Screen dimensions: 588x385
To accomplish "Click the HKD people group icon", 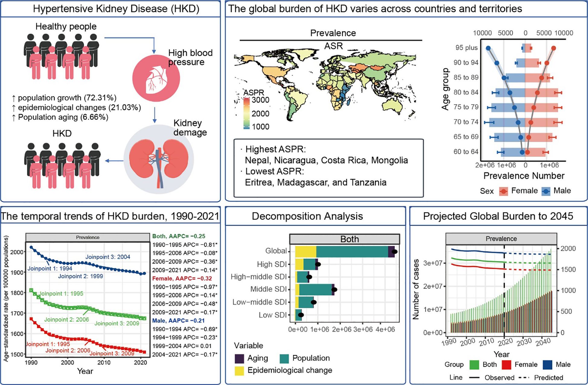I will point(62,165).
